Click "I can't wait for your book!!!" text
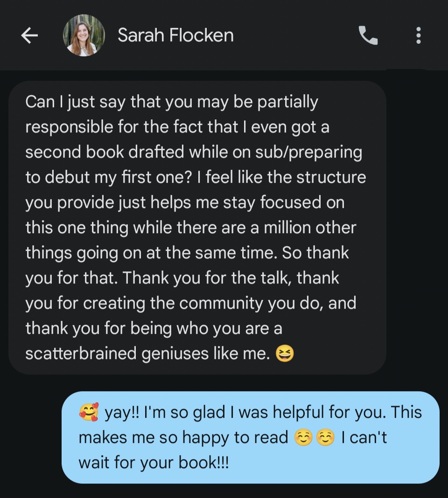 click(233, 450)
